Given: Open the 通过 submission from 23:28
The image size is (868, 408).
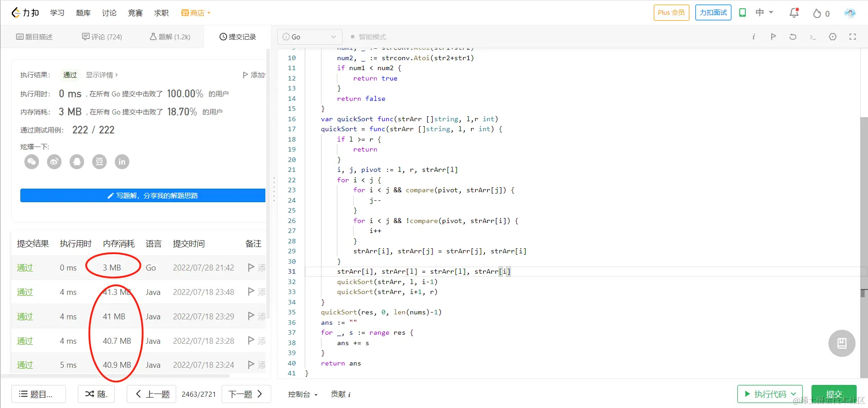Looking at the screenshot, I should tap(25, 341).
